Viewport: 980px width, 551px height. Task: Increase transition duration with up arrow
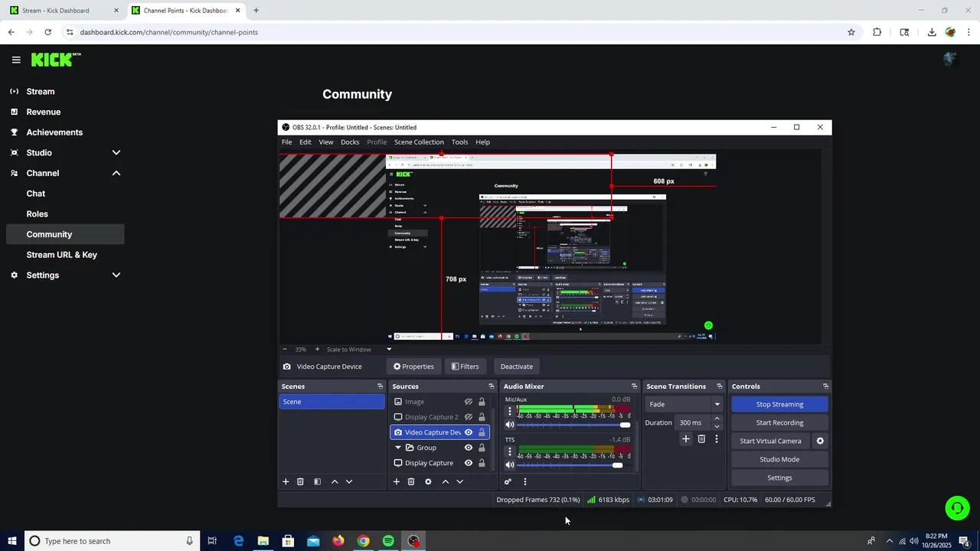pos(717,419)
